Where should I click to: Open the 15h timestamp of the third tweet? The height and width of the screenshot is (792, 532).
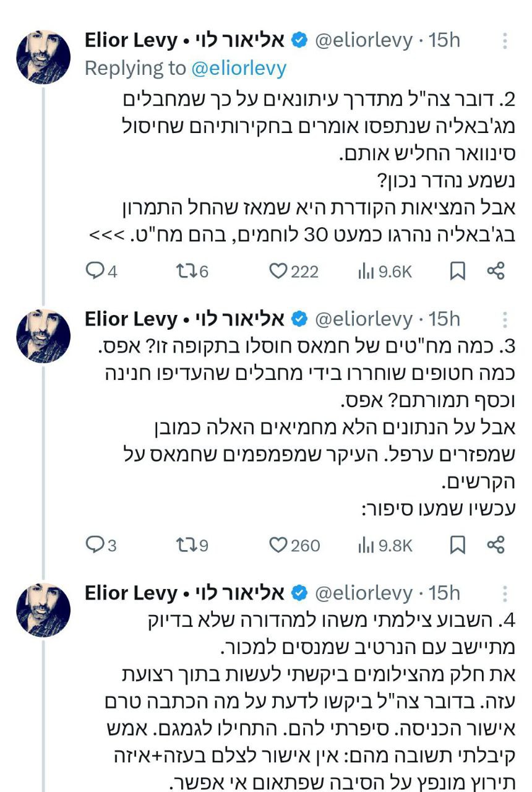pos(444,593)
